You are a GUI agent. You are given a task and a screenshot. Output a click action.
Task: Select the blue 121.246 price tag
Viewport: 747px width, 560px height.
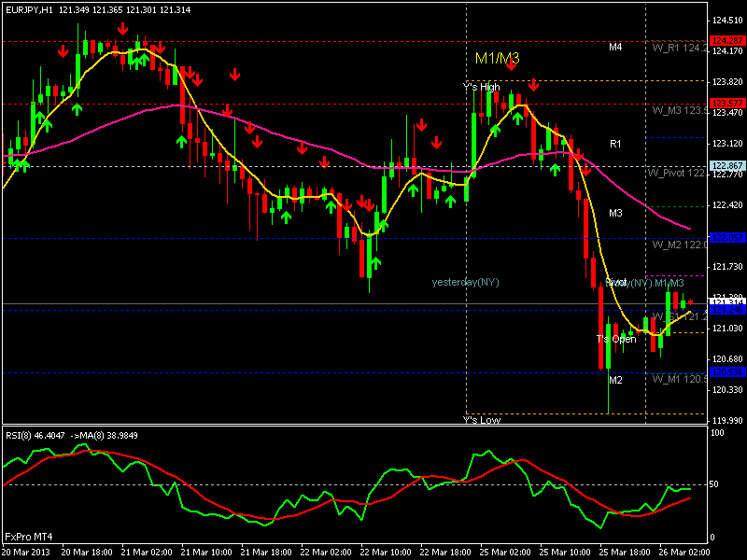pos(727,310)
